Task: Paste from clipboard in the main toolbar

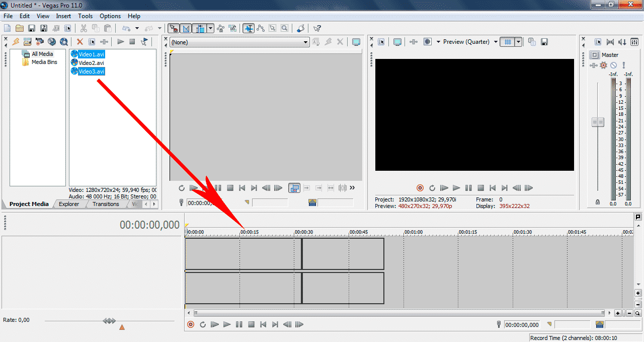Action: 107,28
